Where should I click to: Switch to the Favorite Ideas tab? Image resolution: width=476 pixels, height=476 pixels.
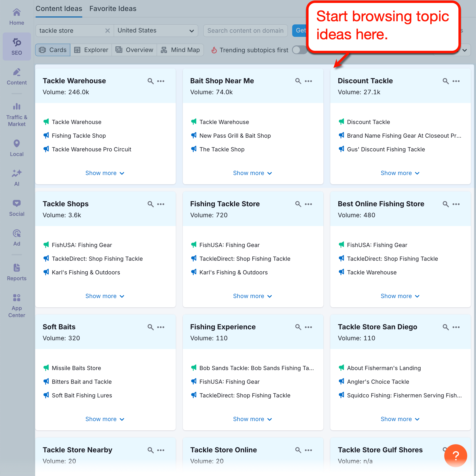click(113, 9)
